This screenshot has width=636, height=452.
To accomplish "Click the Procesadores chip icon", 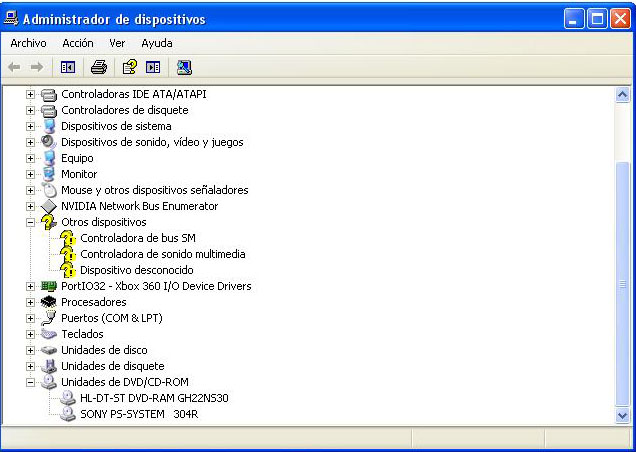I will 49,302.
